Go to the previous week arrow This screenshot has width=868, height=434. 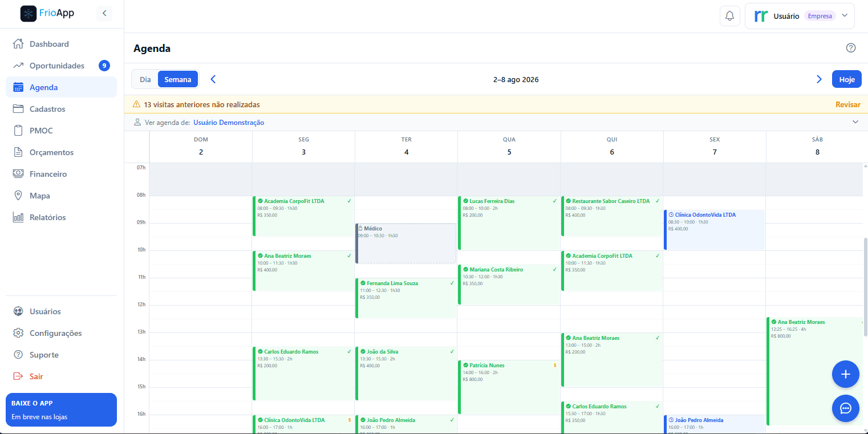click(x=213, y=79)
